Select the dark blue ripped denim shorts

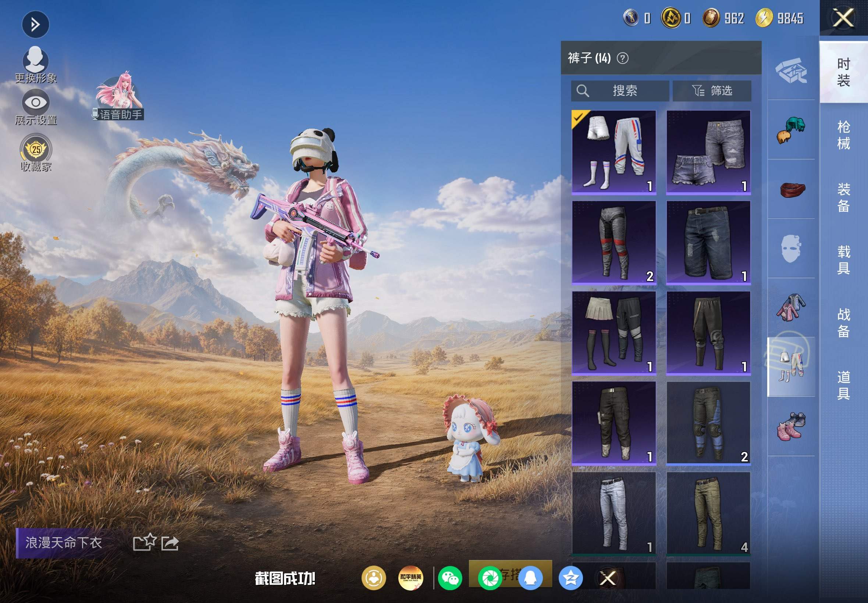(x=708, y=243)
